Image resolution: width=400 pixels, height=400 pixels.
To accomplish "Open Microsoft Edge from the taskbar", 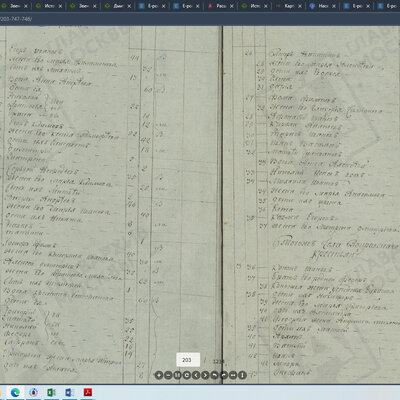I will [15, 392].
